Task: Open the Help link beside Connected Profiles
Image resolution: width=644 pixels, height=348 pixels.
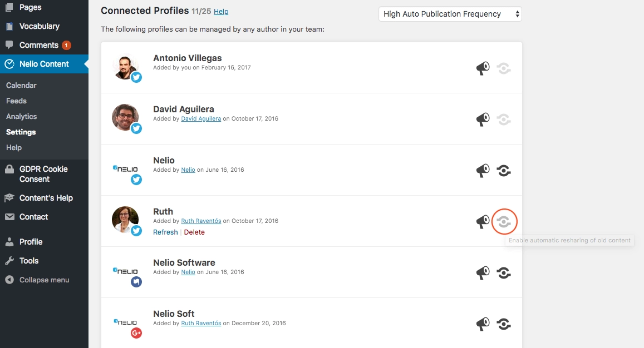Action: click(221, 12)
